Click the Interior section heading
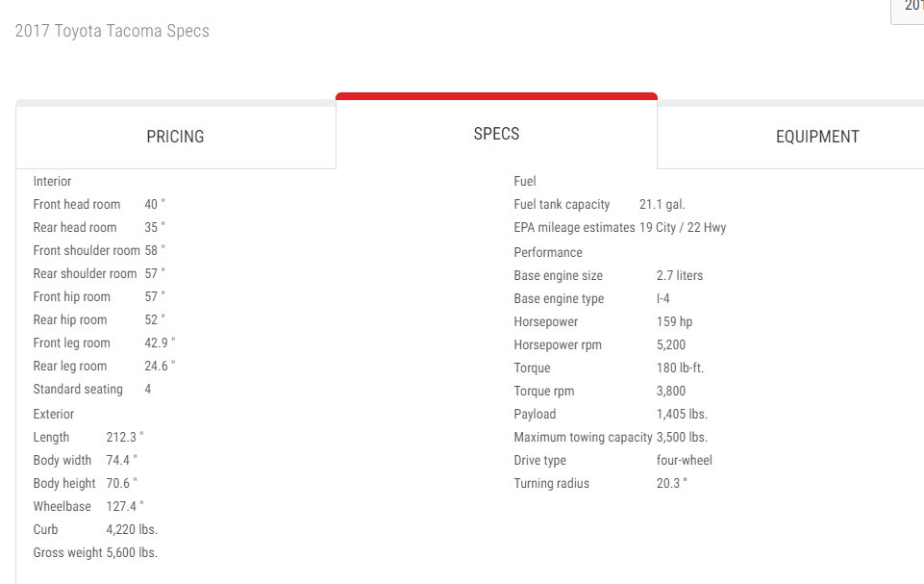This screenshot has height=584, width=924. [x=52, y=181]
